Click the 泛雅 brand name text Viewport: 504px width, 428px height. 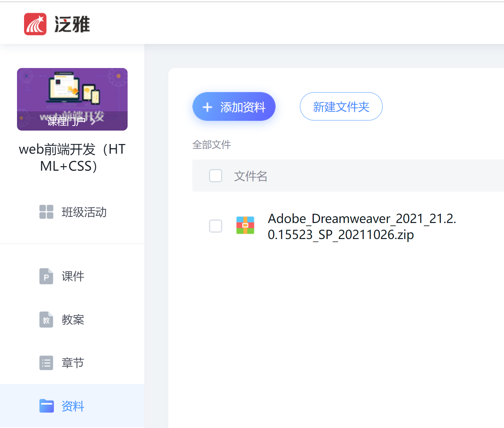(x=72, y=24)
